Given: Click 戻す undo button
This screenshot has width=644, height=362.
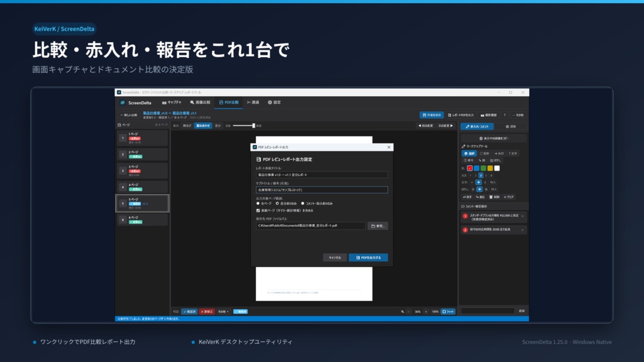Looking at the screenshot, I should tap(467, 197).
